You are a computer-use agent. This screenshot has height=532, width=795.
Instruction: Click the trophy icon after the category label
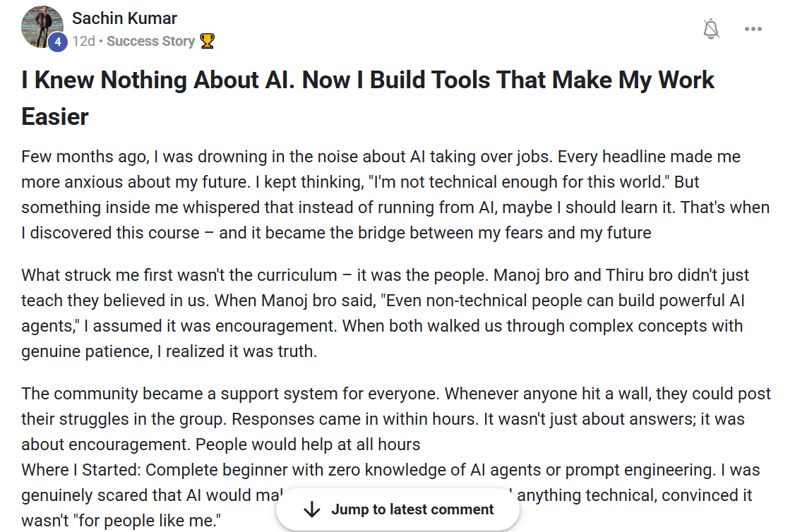click(x=210, y=41)
